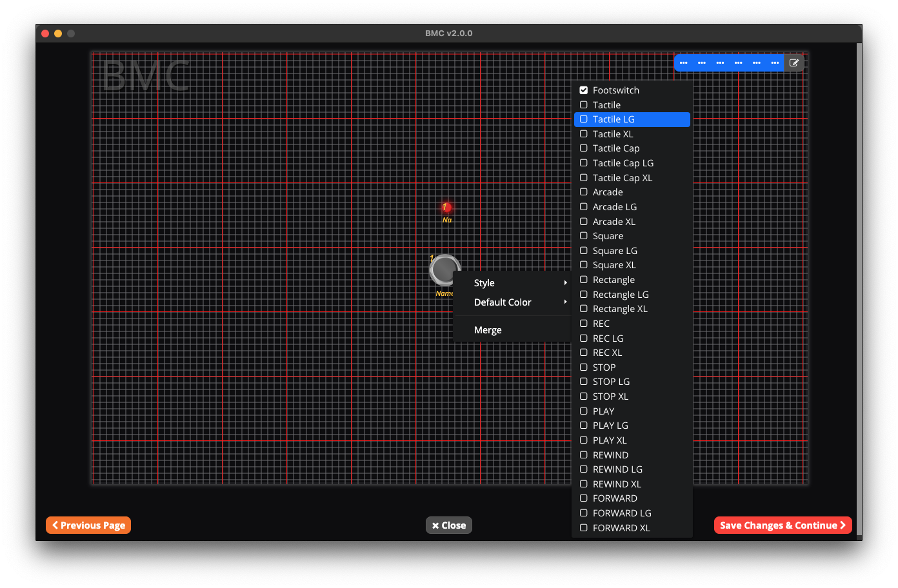Open the Default Color submenu
Viewport: 898px width, 588px height.
click(x=513, y=302)
